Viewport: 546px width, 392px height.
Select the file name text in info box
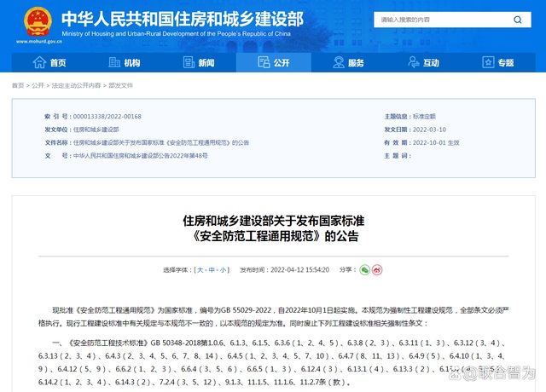[x=161, y=143]
